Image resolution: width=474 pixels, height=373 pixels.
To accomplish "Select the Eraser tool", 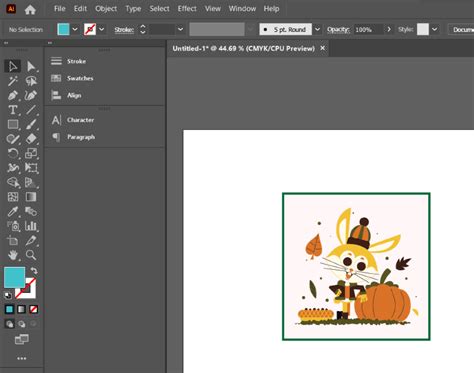I will pos(31,139).
